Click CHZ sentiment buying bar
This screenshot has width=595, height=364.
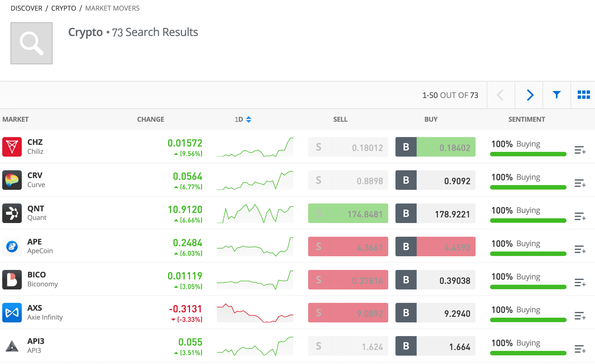tap(528, 154)
